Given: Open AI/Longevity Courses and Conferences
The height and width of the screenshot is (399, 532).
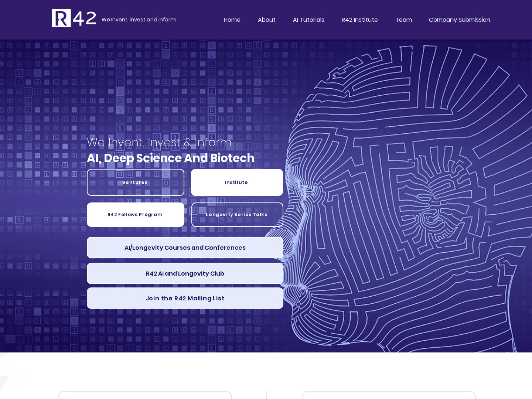Looking at the screenshot, I should pyautogui.click(x=185, y=248).
